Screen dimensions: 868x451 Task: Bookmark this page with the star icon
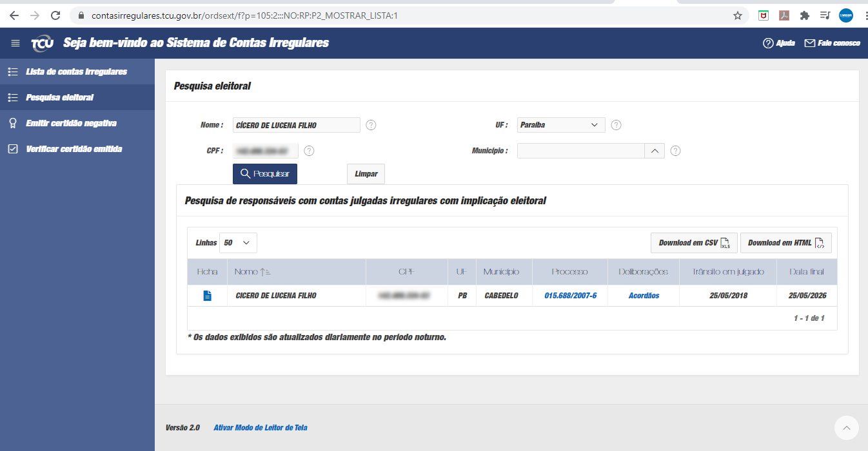tap(738, 15)
